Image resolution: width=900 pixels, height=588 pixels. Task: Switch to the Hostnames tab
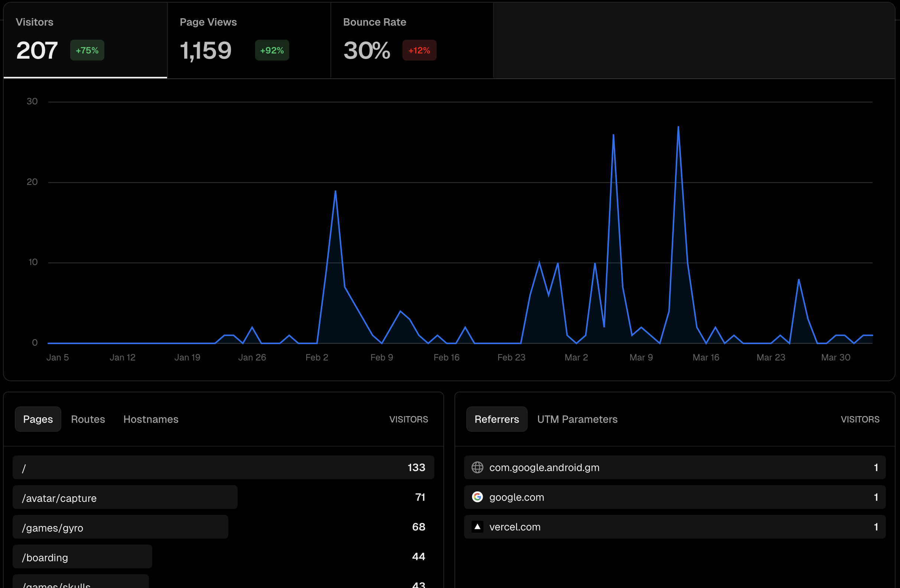coord(151,419)
